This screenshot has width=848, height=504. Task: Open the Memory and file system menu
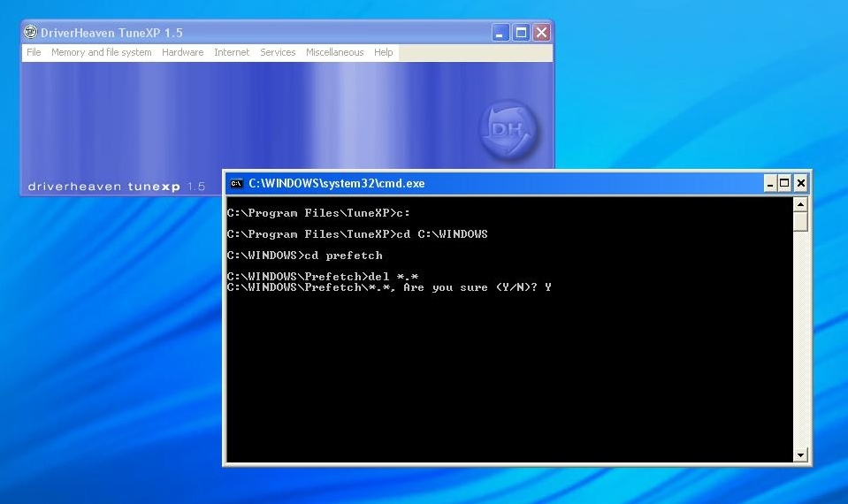pos(101,53)
